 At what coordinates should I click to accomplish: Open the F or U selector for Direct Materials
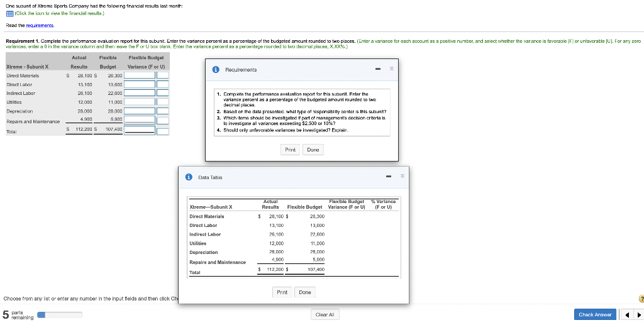coord(163,75)
